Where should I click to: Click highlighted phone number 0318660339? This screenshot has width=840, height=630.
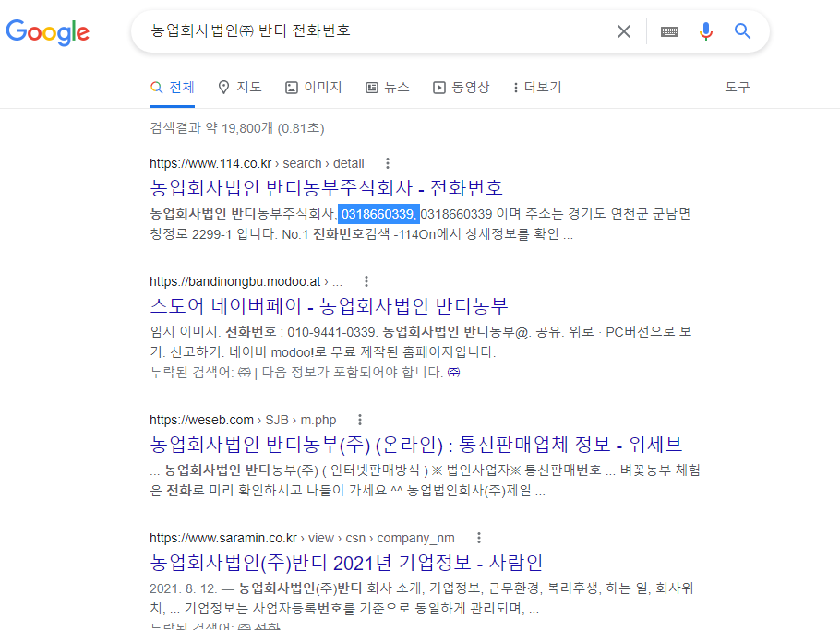378,214
